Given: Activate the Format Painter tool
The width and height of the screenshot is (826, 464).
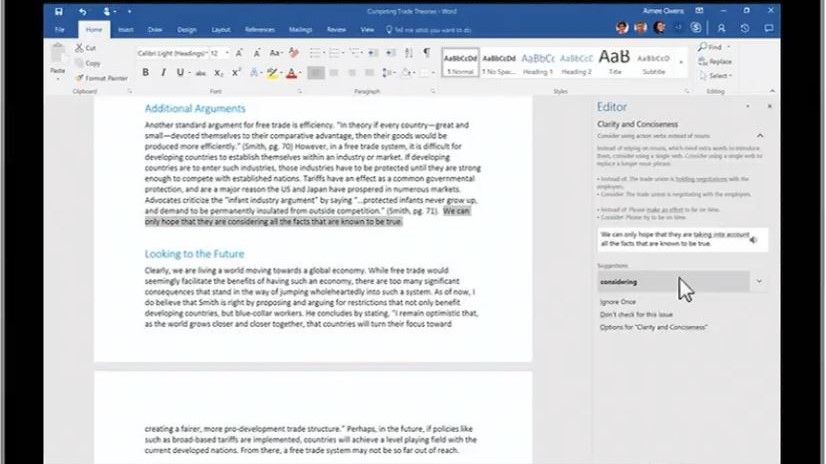Looking at the screenshot, I should [x=101, y=78].
